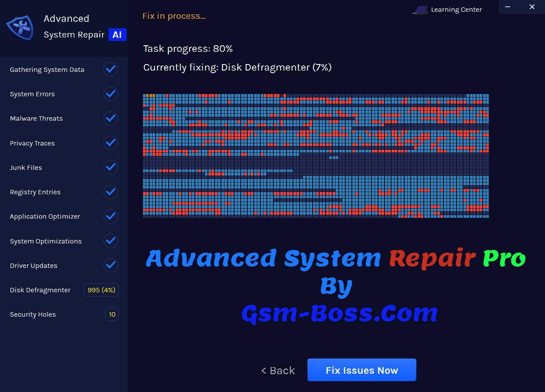Screen dimensions: 545x392
Task: Click the Security Holes count badge 10
Action: click(x=112, y=314)
